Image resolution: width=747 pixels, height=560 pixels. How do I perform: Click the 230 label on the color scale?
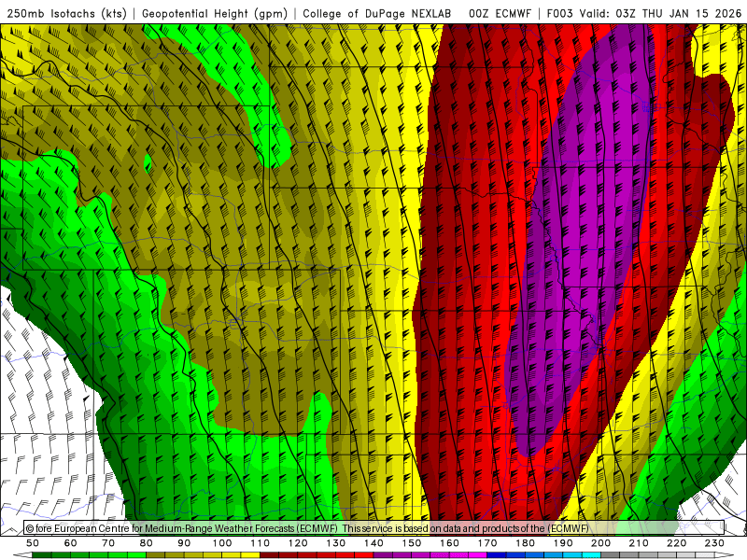click(x=714, y=543)
